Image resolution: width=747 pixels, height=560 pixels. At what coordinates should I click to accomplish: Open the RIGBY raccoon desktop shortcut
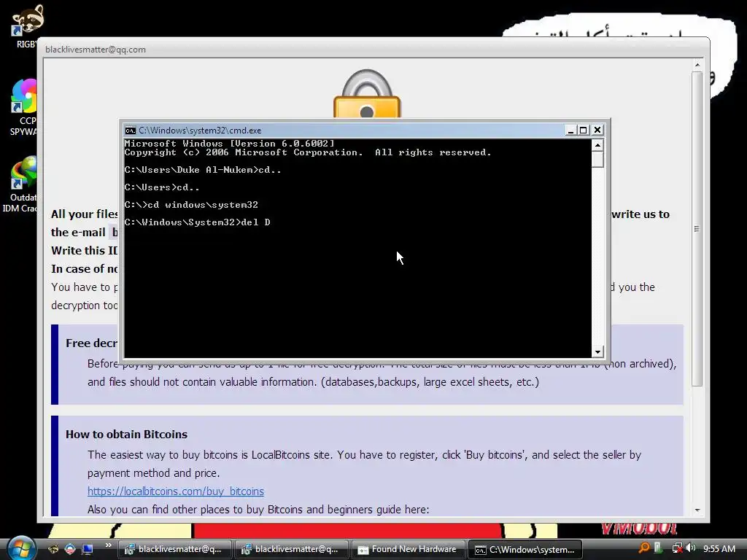27,26
